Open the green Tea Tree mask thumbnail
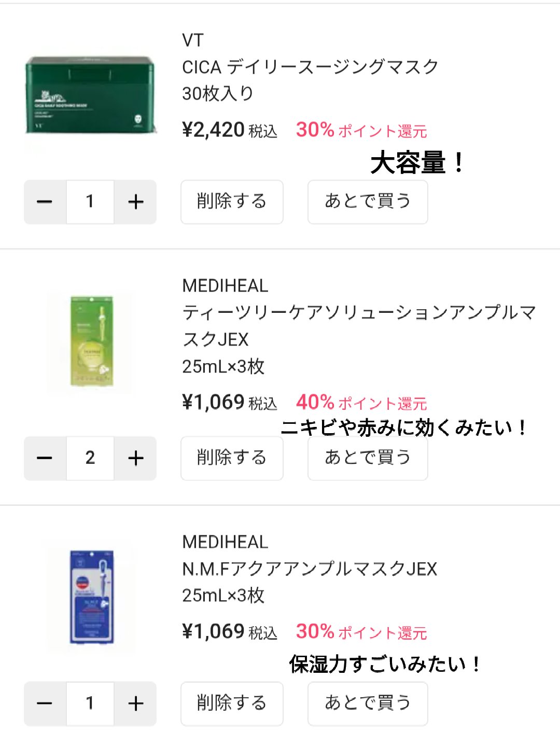The image size is (560, 747). [91, 341]
